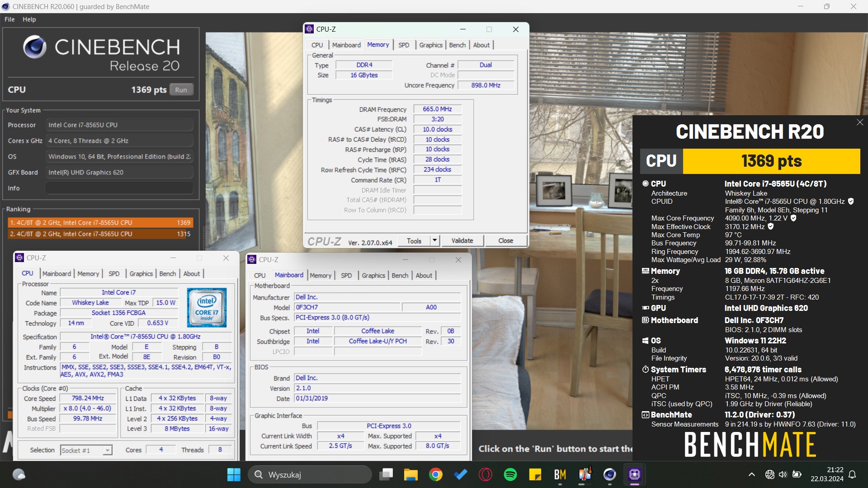Viewport: 868px width, 488px height.
Task: Open the weather widget at taskbar left
Action: point(19,474)
